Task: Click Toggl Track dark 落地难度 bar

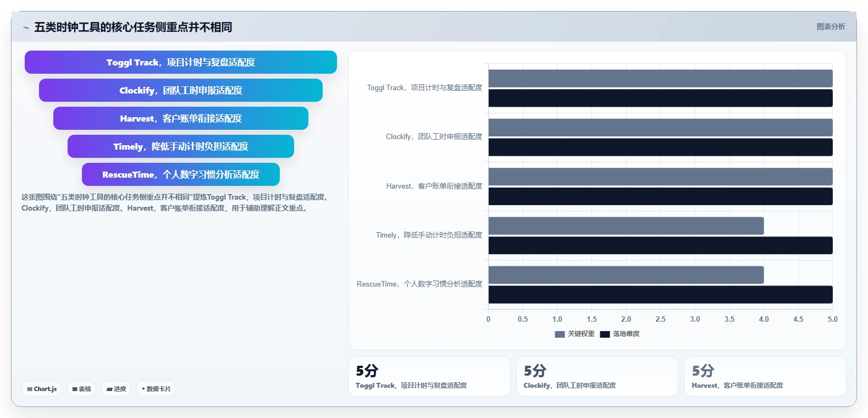Action: (x=660, y=98)
